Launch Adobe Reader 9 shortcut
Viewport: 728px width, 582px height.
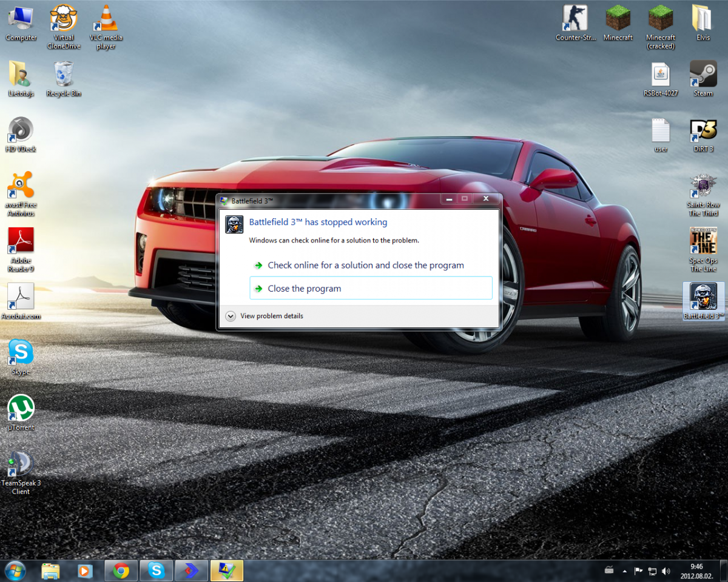(x=21, y=250)
